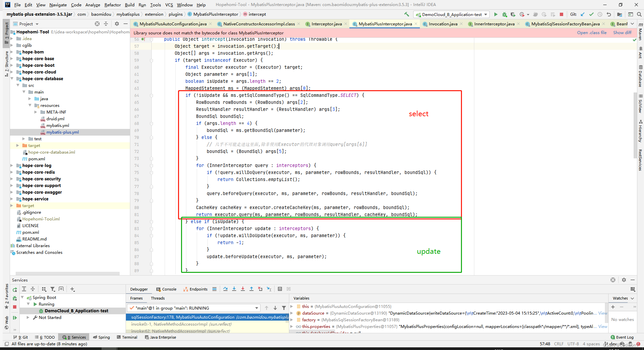
Task: Collapse the Spring Boot node in Services
Action: [22, 298]
